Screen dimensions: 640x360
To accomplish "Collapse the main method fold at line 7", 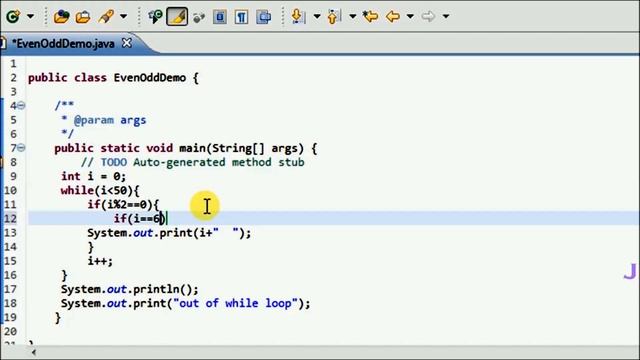I will coord(21,148).
